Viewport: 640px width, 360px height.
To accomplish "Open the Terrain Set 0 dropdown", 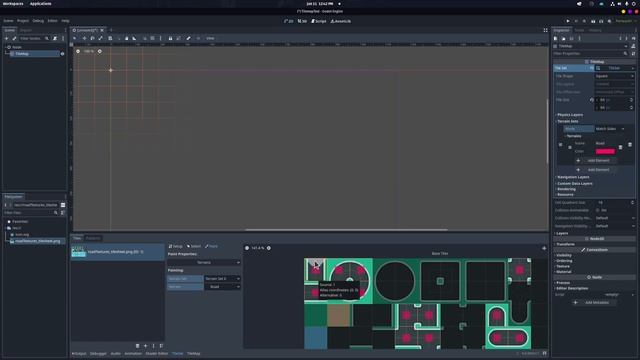I will 222,279.
